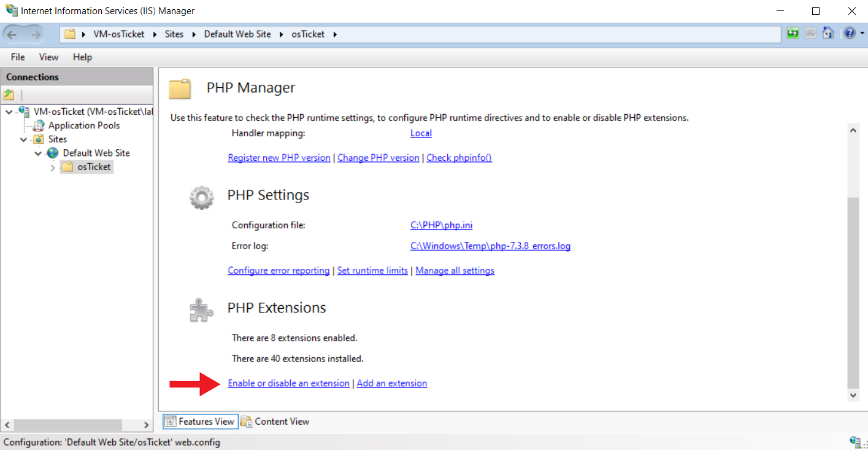Screen dimensions: 868x450
Task: Click the Change PHP version link
Action: [378, 158]
